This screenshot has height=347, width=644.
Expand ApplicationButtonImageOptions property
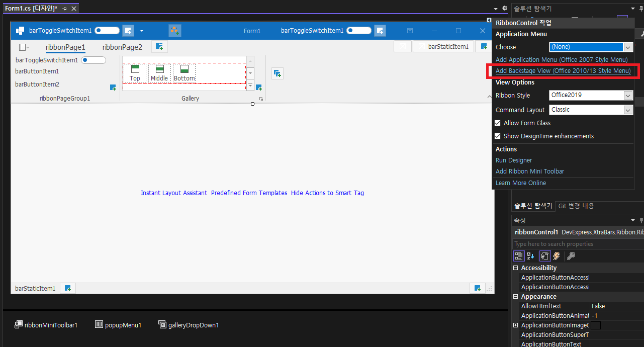pos(515,325)
